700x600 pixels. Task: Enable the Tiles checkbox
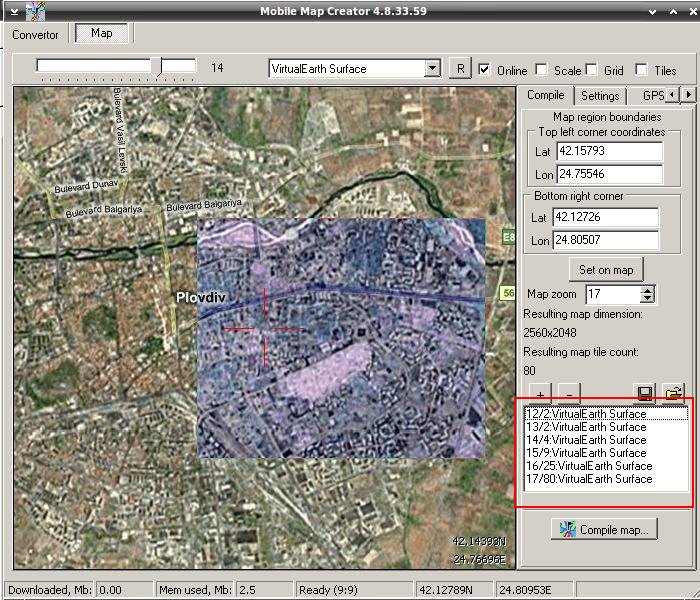coord(642,70)
